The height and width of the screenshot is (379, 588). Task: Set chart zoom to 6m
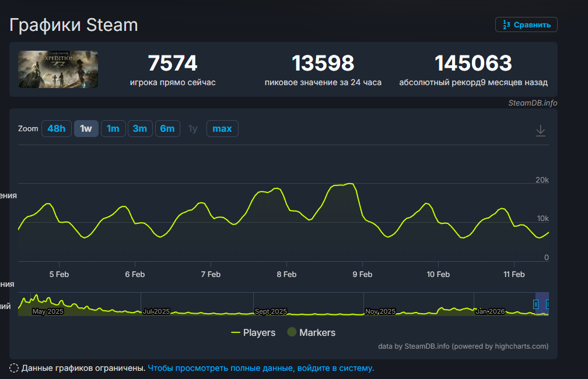167,129
